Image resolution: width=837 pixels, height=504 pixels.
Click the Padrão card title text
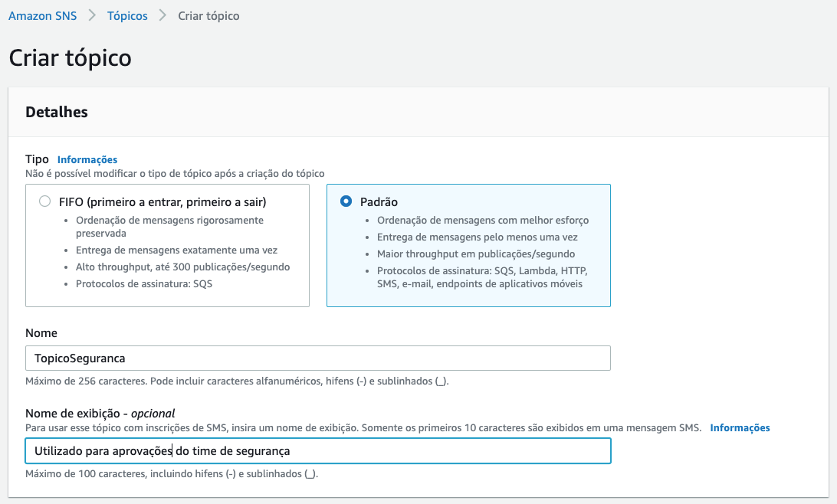pos(379,201)
